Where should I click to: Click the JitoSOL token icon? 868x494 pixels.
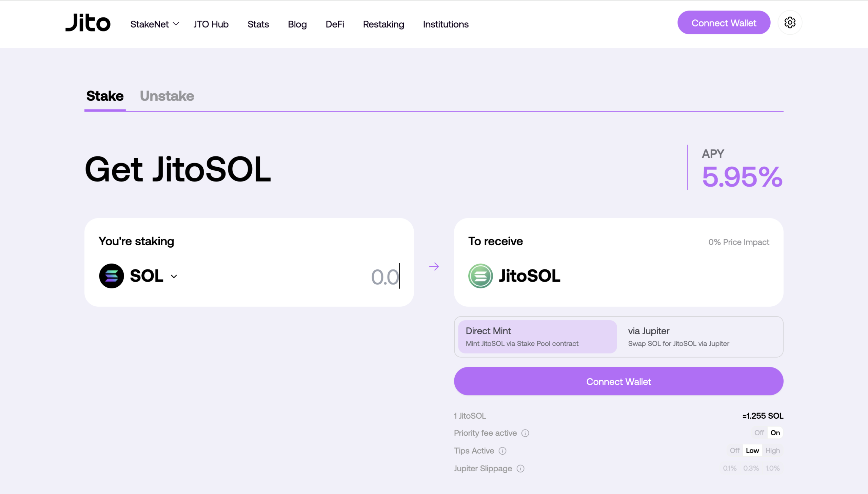[x=480, y=276]
